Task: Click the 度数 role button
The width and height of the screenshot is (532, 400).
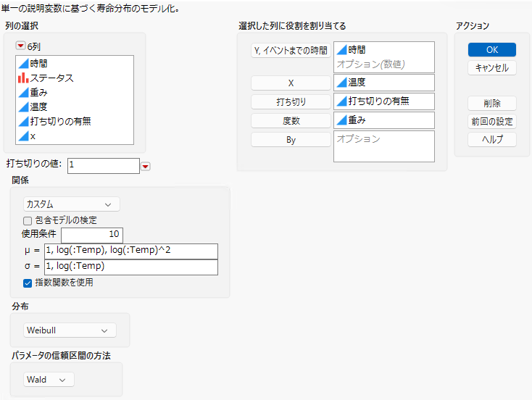Action: (291, 121)
